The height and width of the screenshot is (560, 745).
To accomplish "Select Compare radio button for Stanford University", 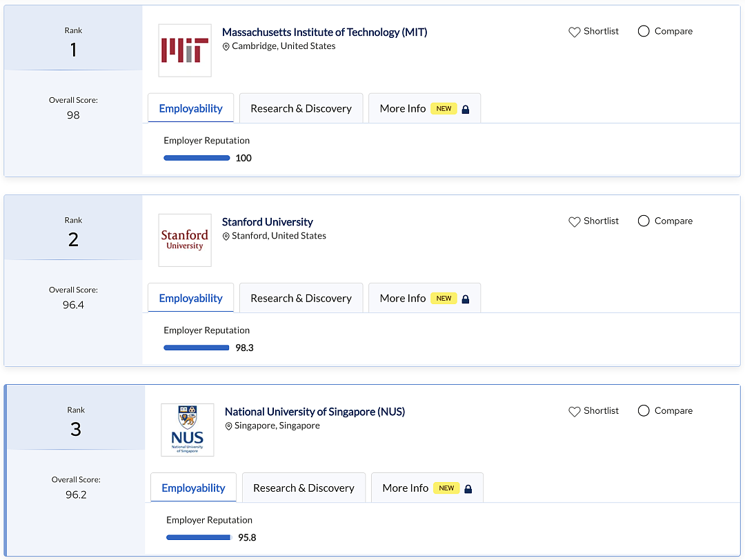I will pos(644,221).
